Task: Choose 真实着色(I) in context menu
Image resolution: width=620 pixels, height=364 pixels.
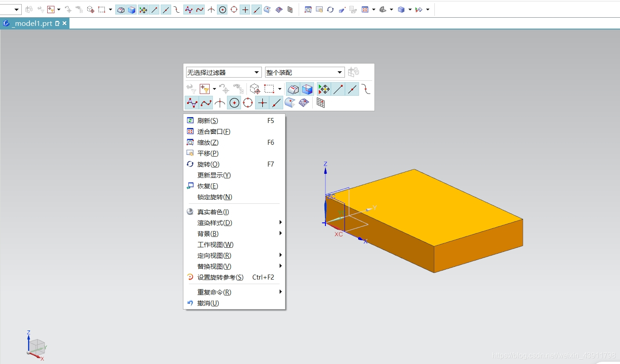Action: (x=234, y=212)
